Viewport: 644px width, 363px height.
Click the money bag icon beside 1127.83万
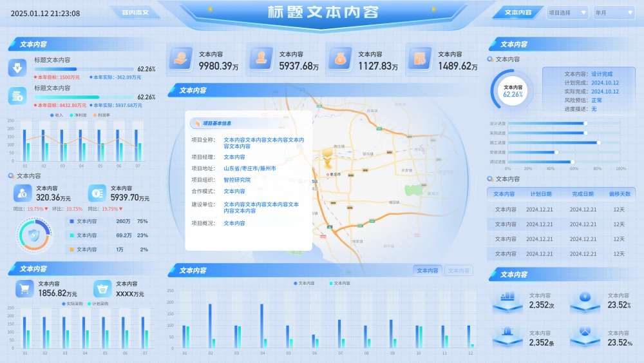(x=340, y=59)
